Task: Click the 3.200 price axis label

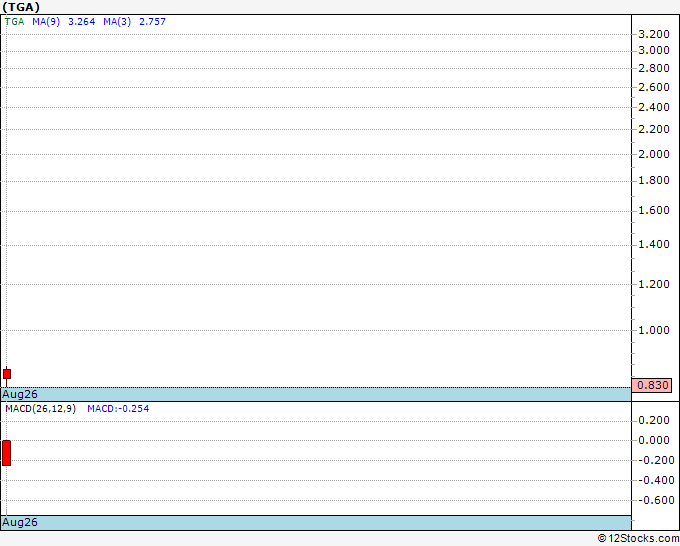Action: tap(654, 34)
